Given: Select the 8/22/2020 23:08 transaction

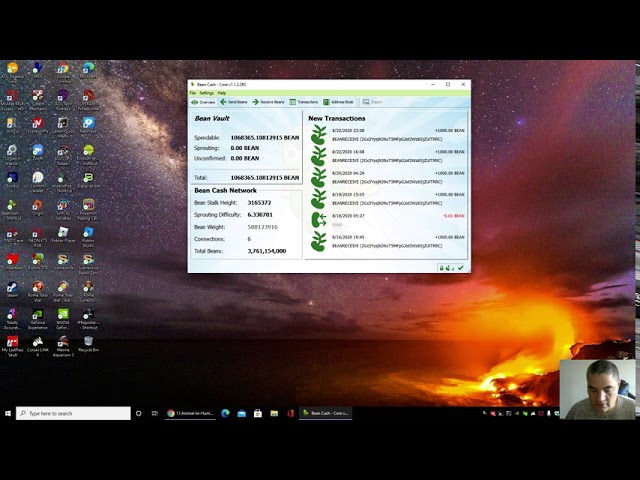Looking at the screenshot, I should (387, 135).
